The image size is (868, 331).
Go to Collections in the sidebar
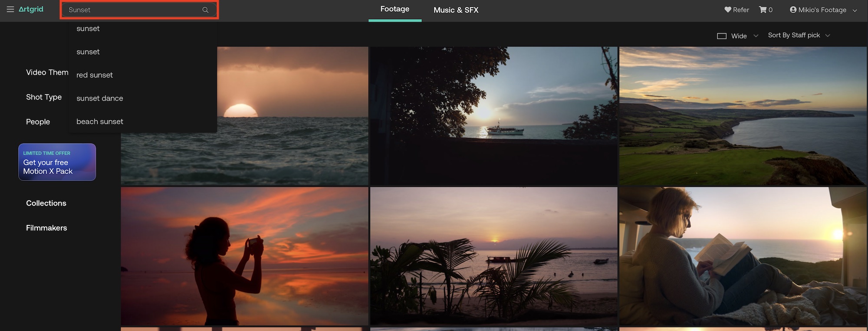(46, 203)
